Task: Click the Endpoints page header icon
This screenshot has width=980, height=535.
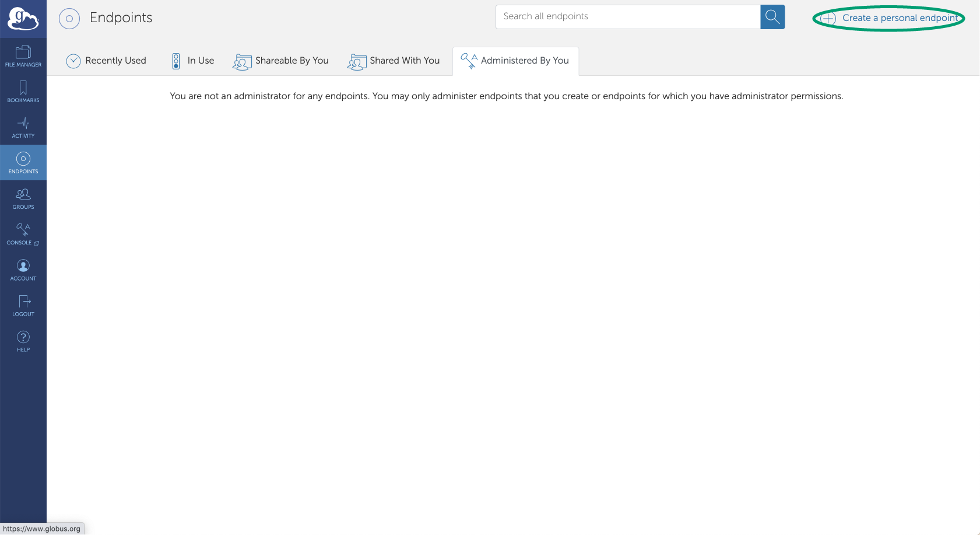Action: pyautogui.click(x=69, y=19)
